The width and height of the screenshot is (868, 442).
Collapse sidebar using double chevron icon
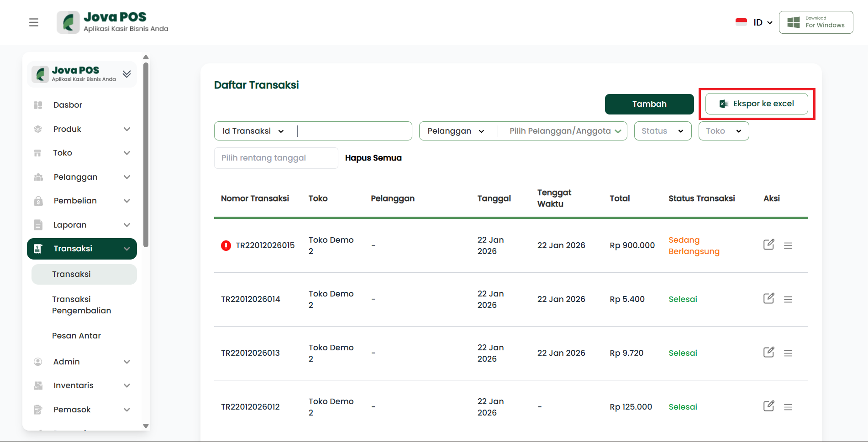click(126, 74)
